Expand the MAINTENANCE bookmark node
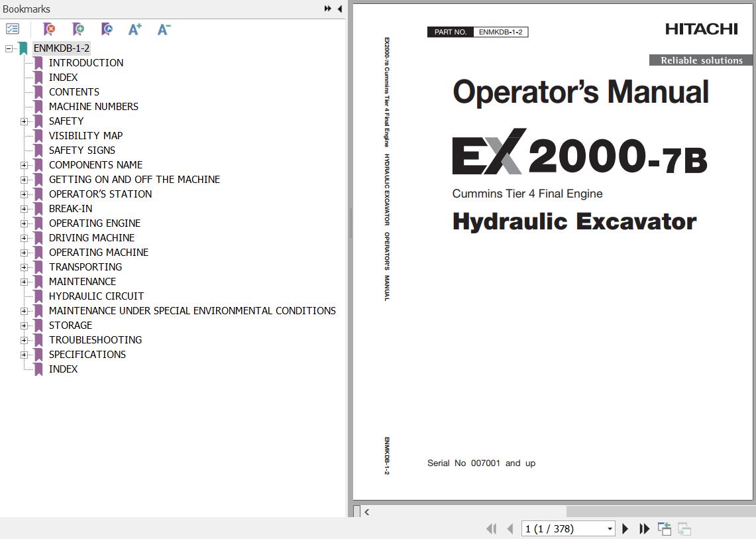This screenshot has width=756, height=539. point(24,282)
